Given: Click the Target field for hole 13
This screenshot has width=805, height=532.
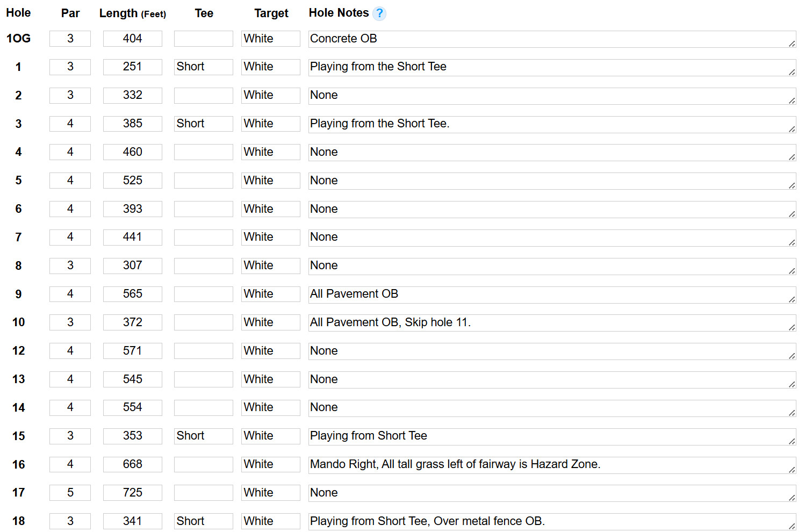Looking at the screenshot, I should point(270,379).
